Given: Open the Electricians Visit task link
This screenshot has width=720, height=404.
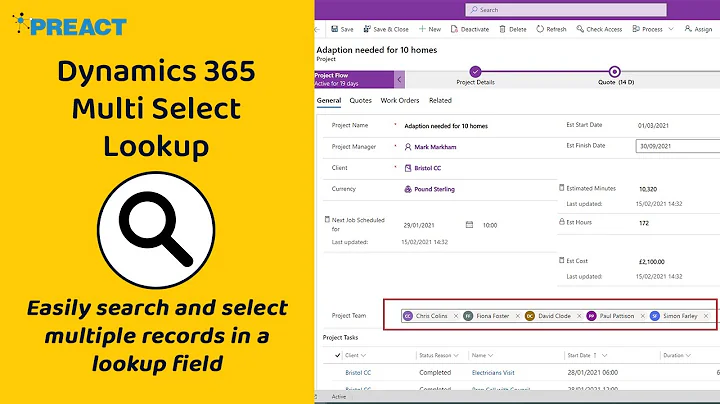Looking at the screenshot, I should (x=493, y=373).
